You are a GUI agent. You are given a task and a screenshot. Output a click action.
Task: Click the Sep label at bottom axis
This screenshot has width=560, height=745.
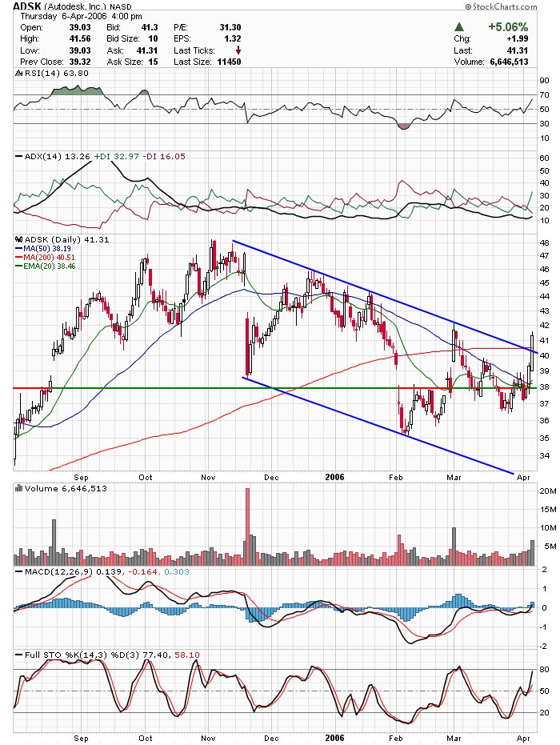click(x=82, y=738)
